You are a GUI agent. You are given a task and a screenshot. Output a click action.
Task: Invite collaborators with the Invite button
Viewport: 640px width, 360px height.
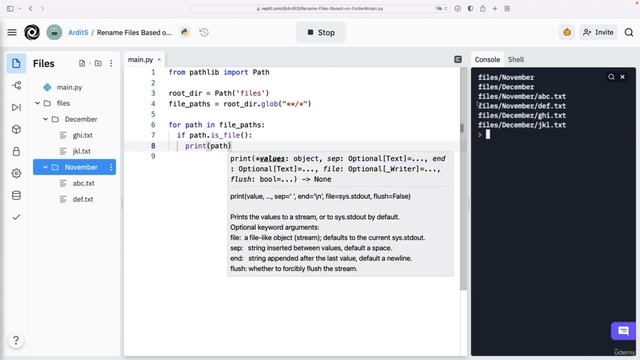[x=598, y=32]
